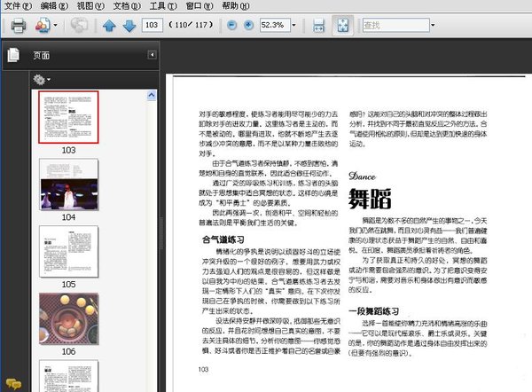Click the zoom in plus button
The height and width of the screenshot is (392, 532).
coord(248,27)
